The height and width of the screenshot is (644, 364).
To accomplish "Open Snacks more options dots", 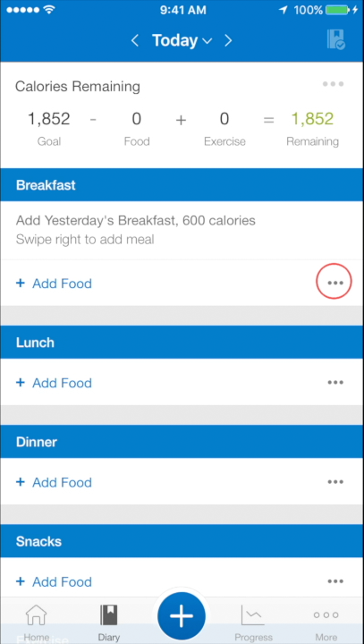I will pyautogui.click(x=335, y=581).
